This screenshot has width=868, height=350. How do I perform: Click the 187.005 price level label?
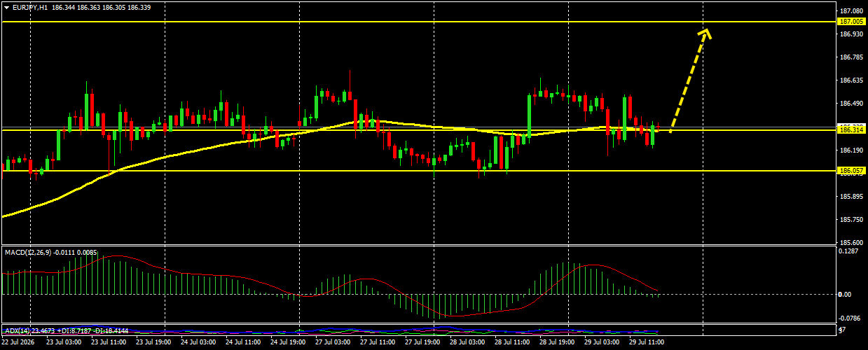pos(851,22)
